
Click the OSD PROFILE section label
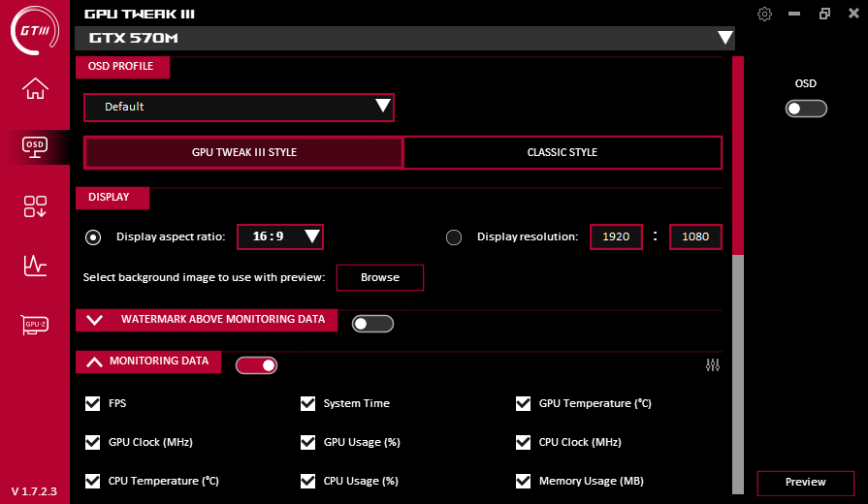[122, 67]
